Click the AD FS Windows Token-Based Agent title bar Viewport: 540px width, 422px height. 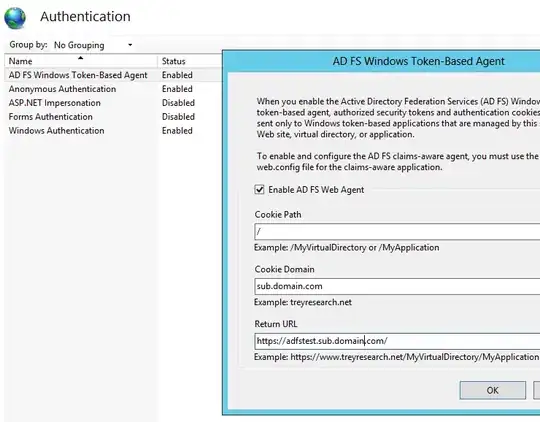pyautogui.click(x=382, y=61)
